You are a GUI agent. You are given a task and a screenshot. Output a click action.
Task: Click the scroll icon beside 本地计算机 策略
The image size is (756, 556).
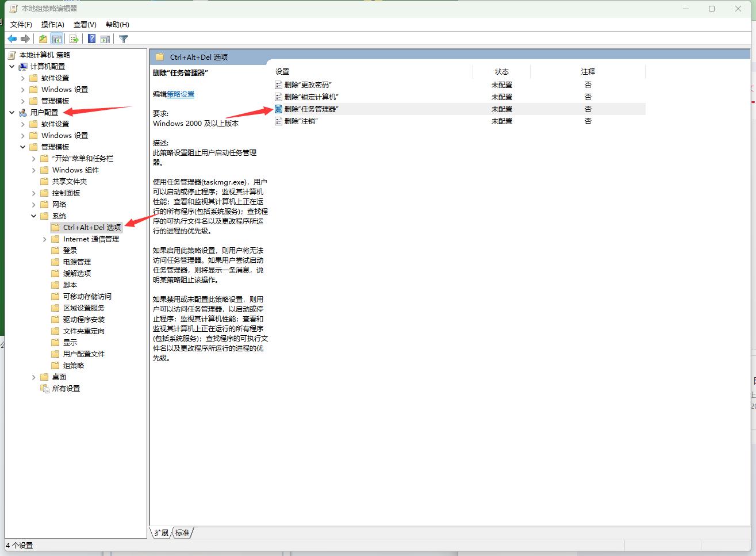12,55
